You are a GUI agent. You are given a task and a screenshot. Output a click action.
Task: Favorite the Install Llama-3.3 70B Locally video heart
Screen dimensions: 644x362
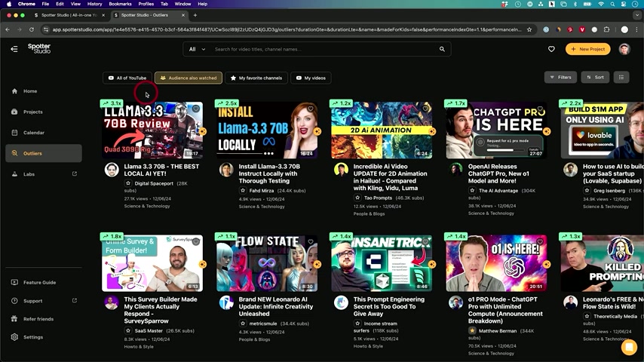coord(311,109)
